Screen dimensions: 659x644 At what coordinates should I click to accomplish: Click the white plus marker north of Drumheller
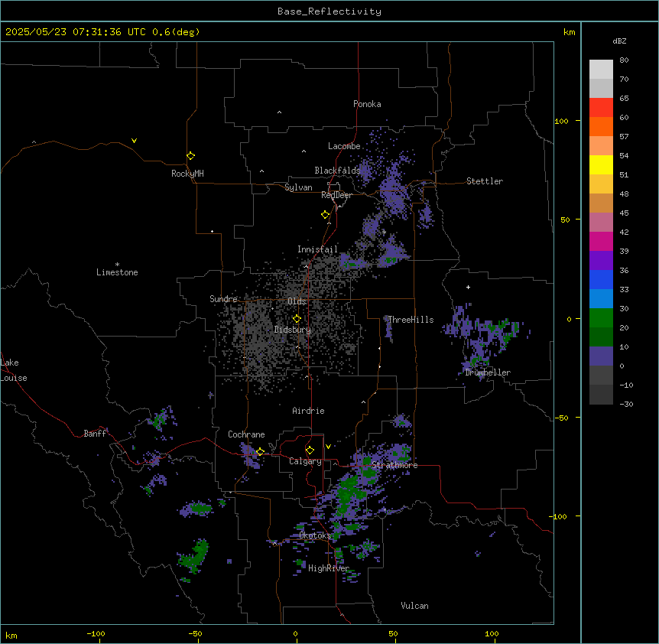[468, 287]
